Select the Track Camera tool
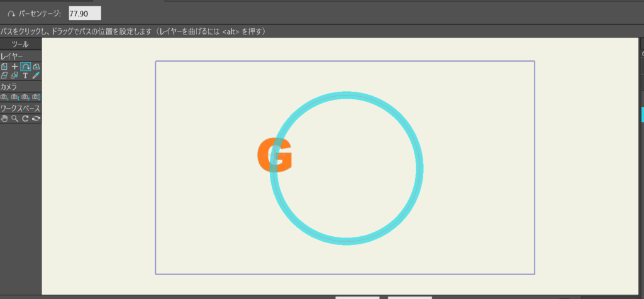Viewport: 644px width, 299px height. [x=4, y=97]
